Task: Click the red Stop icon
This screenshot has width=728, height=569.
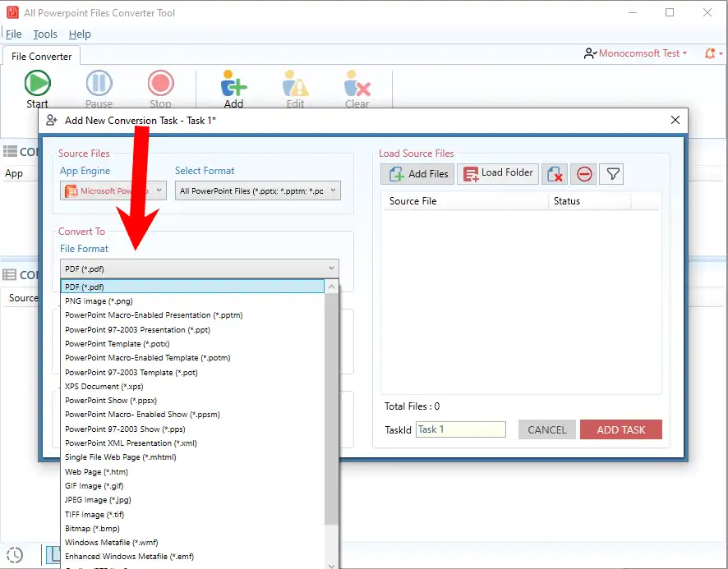Action: point(161,83)
